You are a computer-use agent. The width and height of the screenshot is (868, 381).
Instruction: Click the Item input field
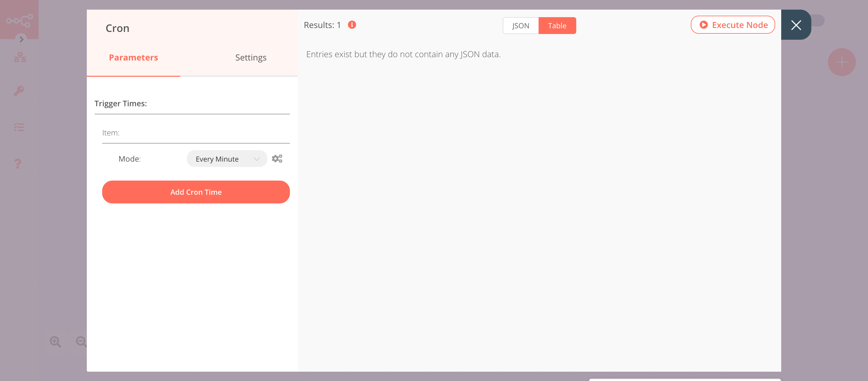pos(196,133)
